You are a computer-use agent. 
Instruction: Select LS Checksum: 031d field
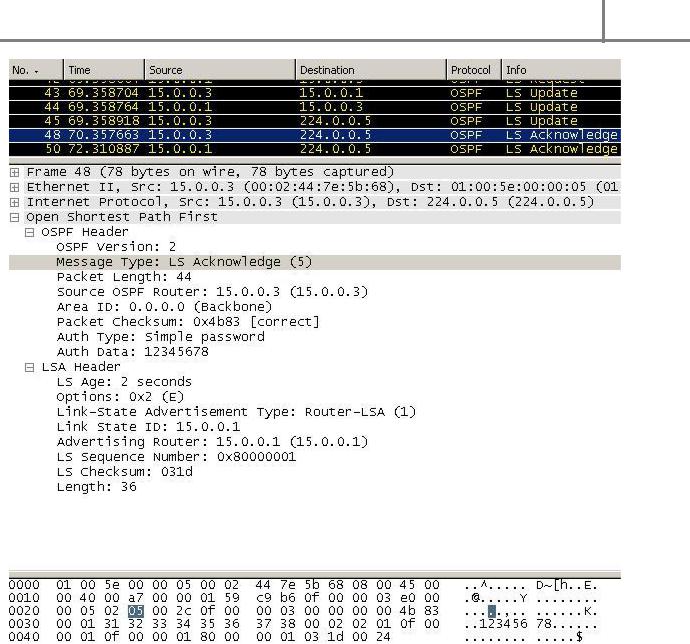click(125, 472)
